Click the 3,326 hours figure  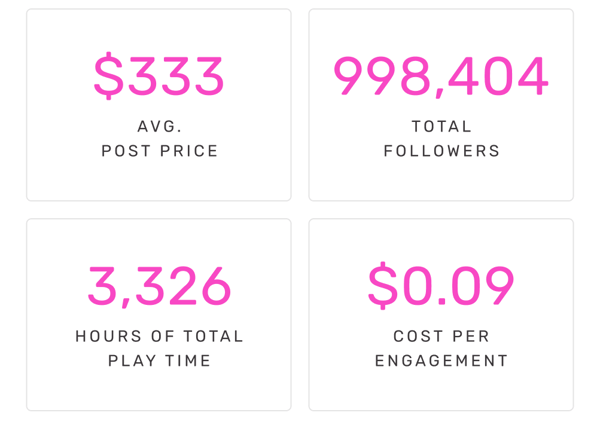pos(159,286)
